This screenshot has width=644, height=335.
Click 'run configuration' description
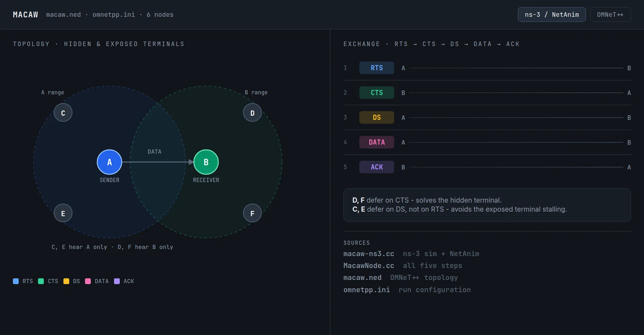(x=435, y=290)
